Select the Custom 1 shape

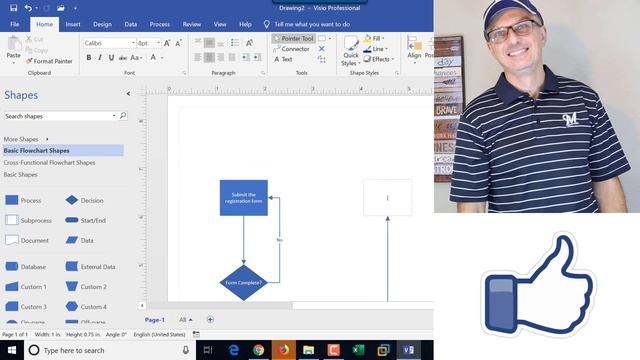pyautogui.click(x=26, y=287)
